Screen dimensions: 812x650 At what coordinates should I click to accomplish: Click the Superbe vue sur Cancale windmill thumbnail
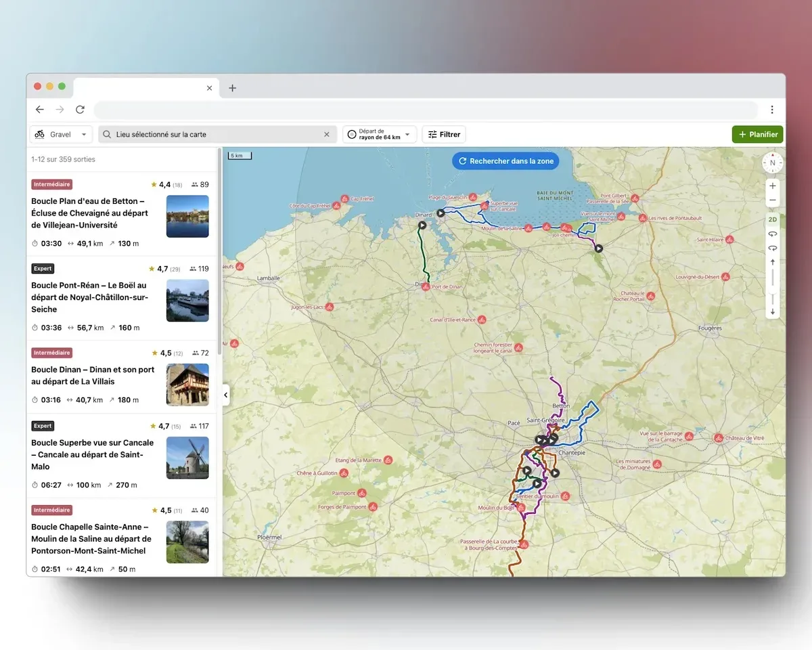pyautogui.click(x=187, y=458)
